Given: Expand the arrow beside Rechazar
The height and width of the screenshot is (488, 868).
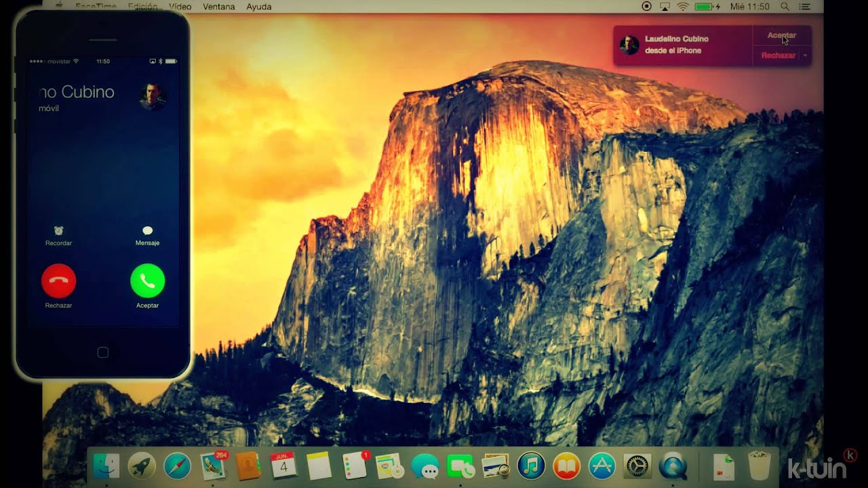Looking at the screenshot, I should [805, 56].
